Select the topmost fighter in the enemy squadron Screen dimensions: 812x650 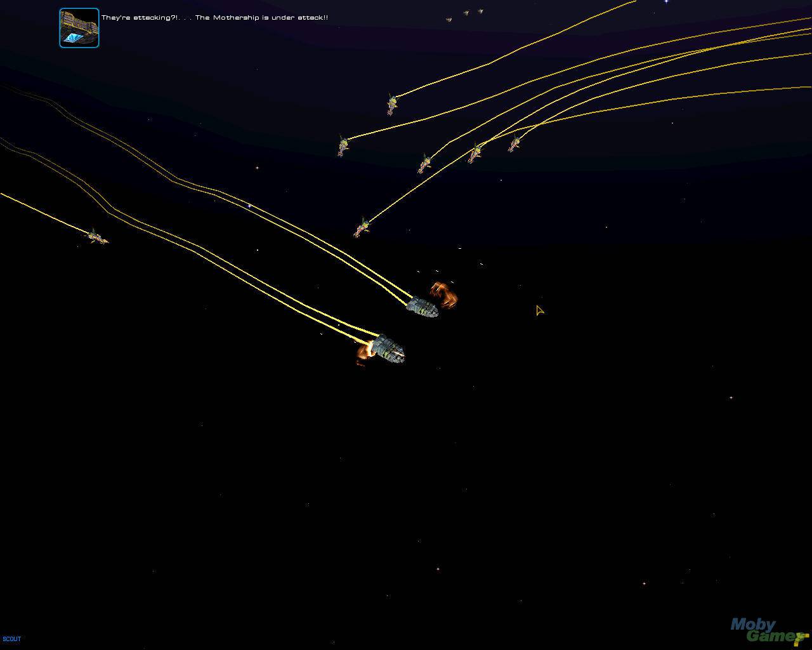point(392,104)
